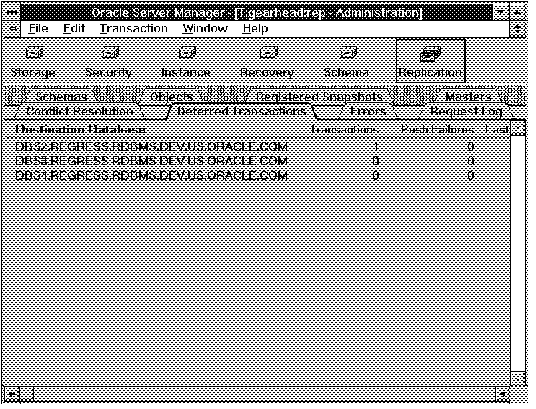This screenshot has height=409, width=536.
Task: Open the Recovery manager icon
Action: [x=267, y=62]
